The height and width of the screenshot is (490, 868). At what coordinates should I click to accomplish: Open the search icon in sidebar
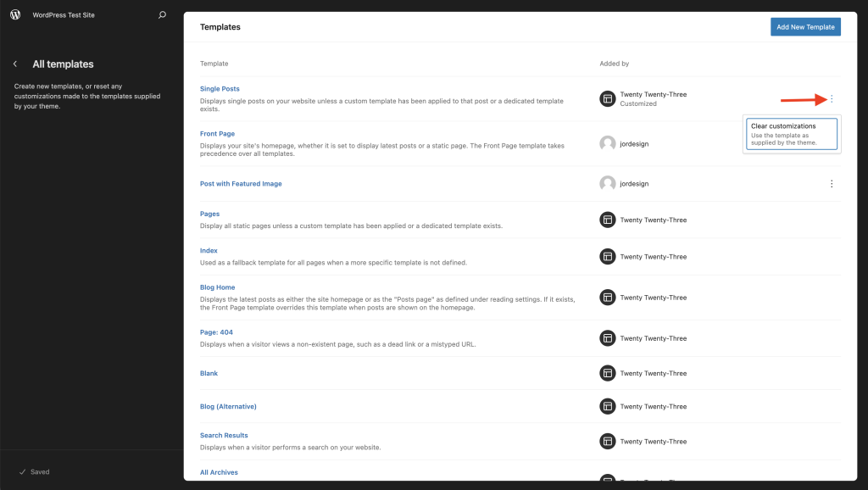(162, 15)
